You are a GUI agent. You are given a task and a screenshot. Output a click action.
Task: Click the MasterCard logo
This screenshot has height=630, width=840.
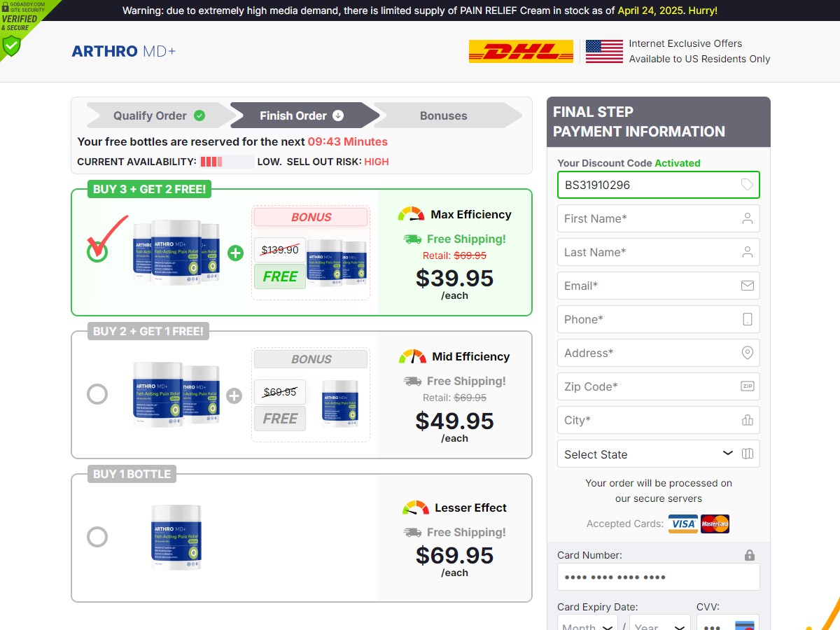point(715,524)
